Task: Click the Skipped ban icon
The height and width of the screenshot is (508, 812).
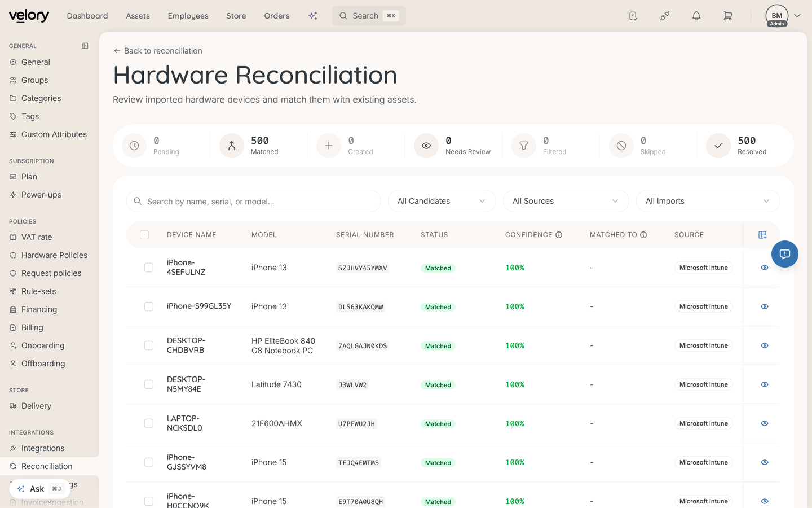Action: coord(621,146)
